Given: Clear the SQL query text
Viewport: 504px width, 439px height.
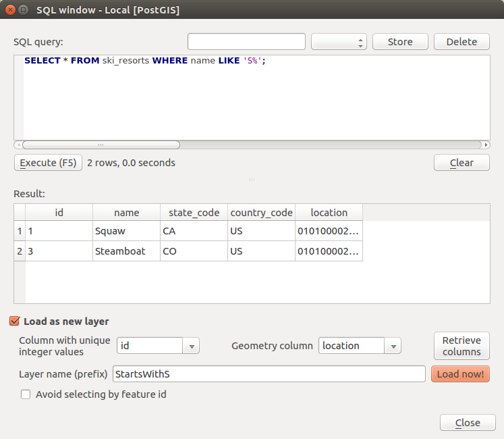Looking at the screenshot, I should tap(461, 163).
